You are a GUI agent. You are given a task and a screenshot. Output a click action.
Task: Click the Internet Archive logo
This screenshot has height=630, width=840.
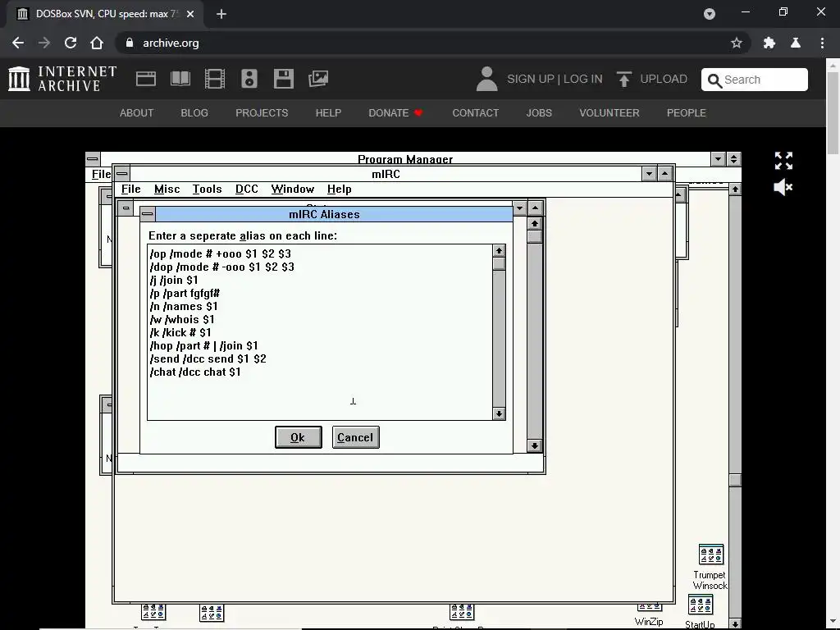62,79
